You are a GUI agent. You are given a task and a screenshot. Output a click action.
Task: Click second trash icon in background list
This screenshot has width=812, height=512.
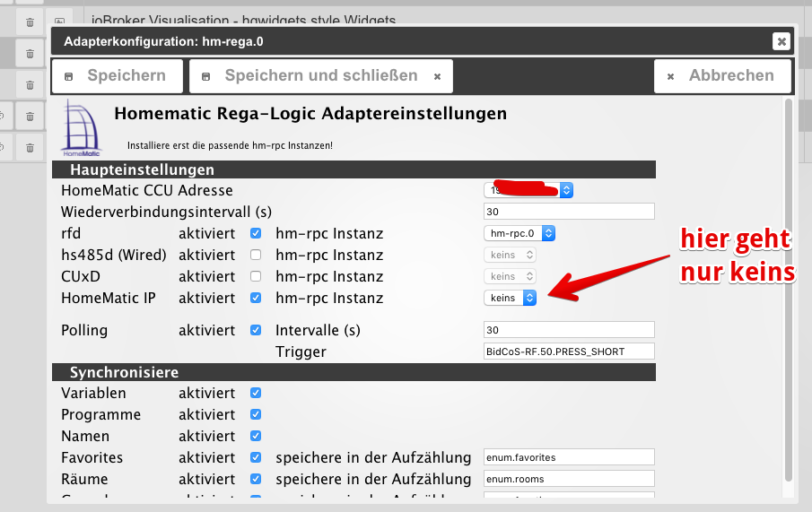pos(30,54)
